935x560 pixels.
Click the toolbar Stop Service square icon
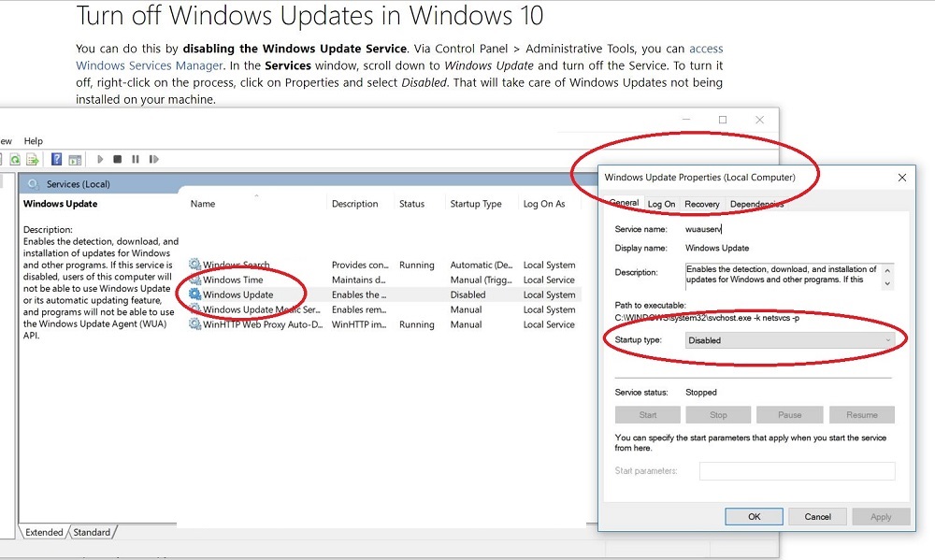[118, 159]
